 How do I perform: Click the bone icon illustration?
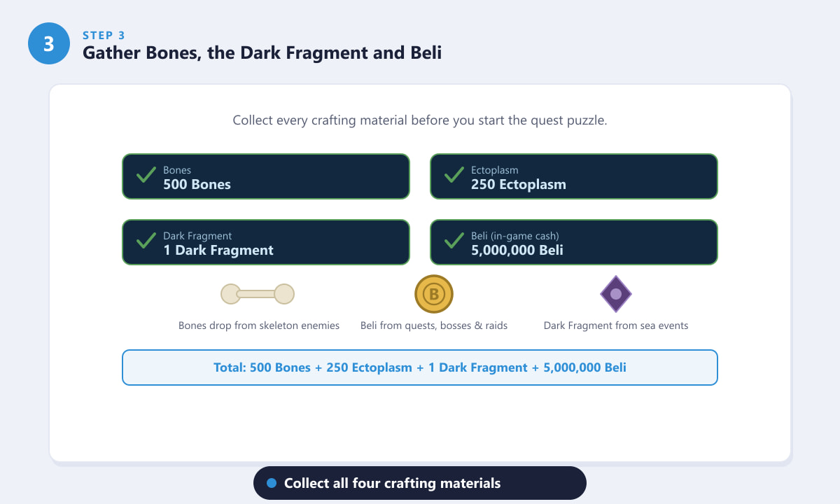click(x=258, y=294)
